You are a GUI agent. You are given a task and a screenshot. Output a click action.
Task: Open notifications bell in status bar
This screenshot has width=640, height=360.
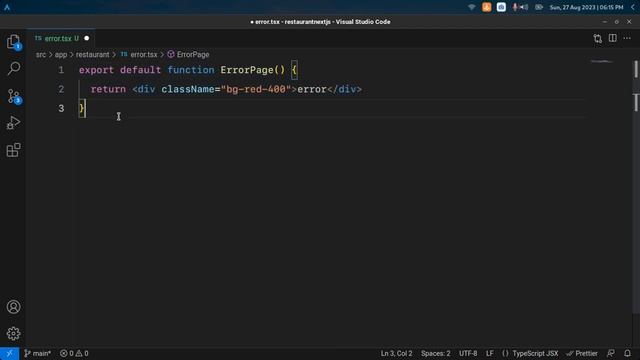pos(627,353)
